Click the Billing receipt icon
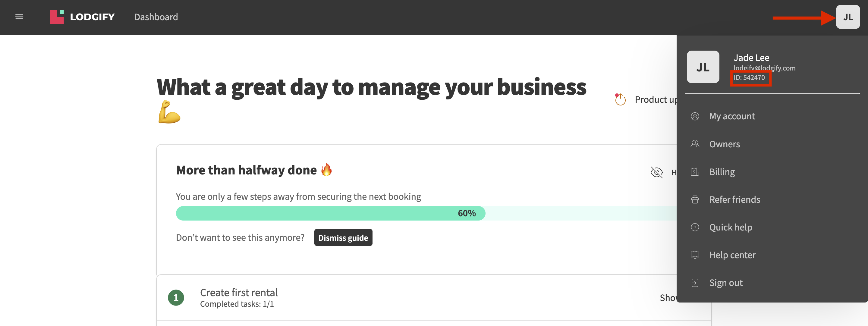868x326 pixels. click(x=695, y=172)
